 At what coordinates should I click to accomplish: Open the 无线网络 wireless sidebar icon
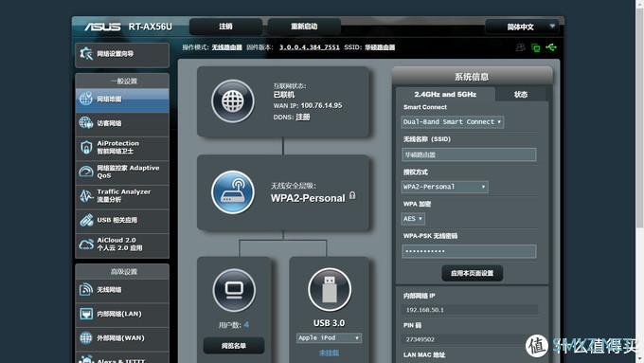click(x=86, y=289)
